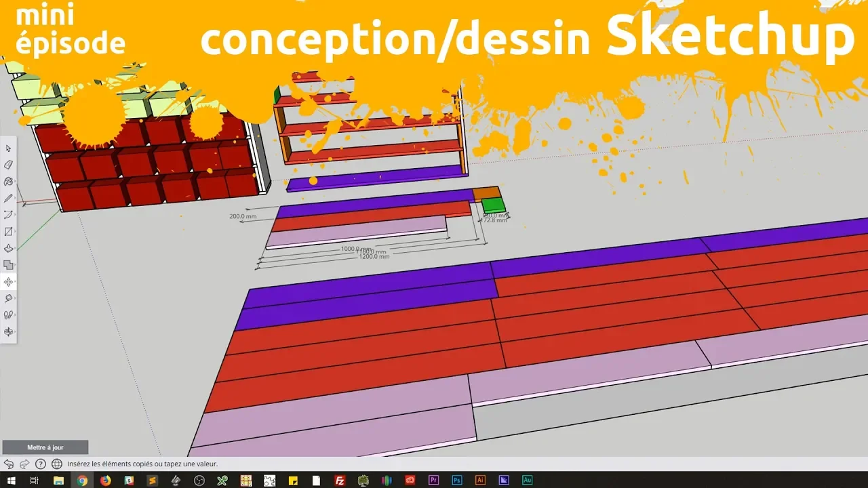The width and height of the screenshot is (868, 488).
Task: Launch Adobe Photoshop from taskbar
Action: 457,481
